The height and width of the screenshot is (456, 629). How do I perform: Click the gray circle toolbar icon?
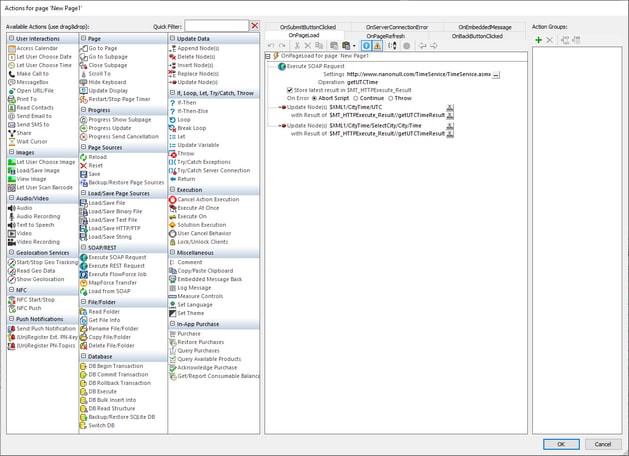pyautogui.click(x=406, y=46)
